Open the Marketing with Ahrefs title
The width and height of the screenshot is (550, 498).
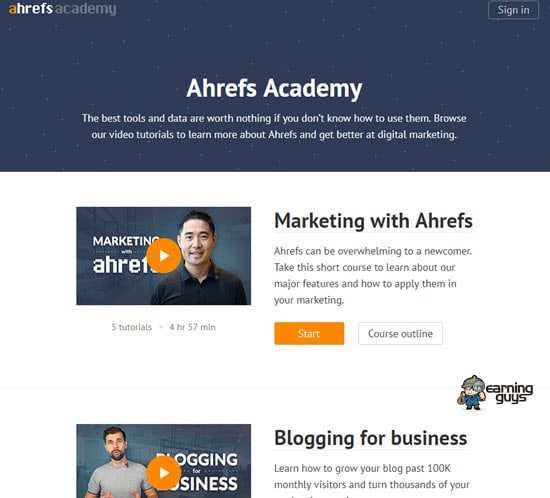(373, 221)
